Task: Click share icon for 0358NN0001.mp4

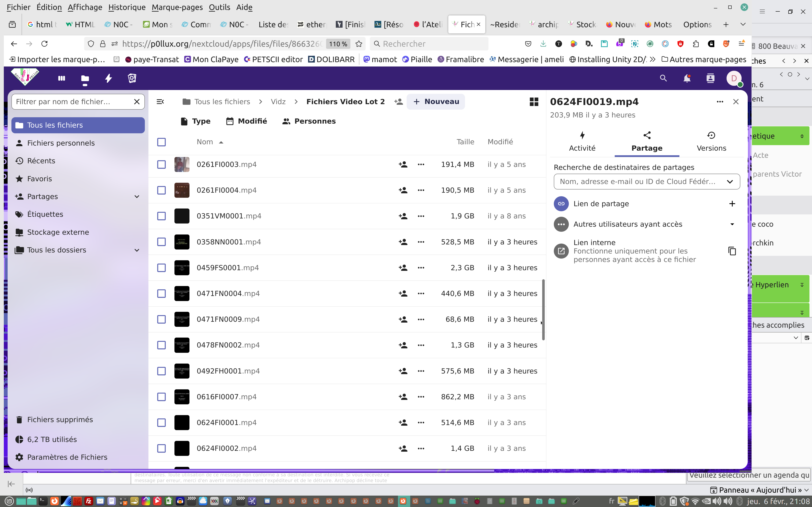Action: (403, 242)
